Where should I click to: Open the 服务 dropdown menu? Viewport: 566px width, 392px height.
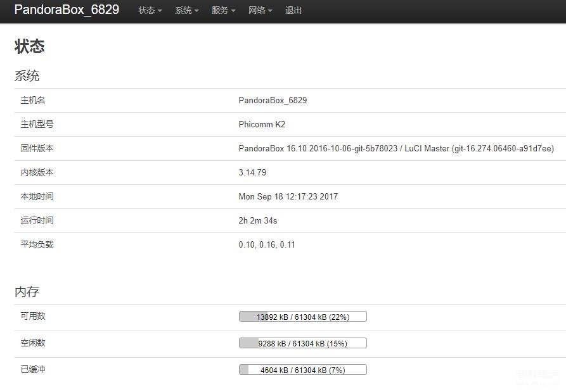pos(224,11)
